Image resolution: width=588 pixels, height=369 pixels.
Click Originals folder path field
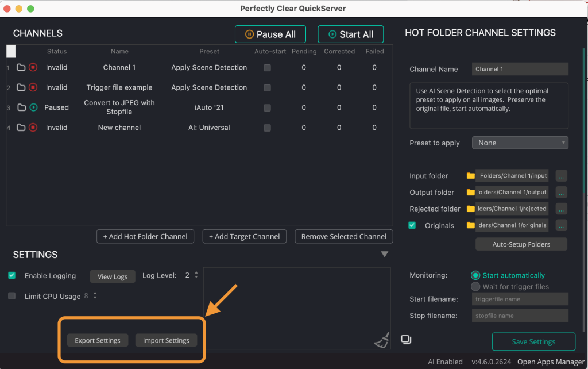point(512,225)
